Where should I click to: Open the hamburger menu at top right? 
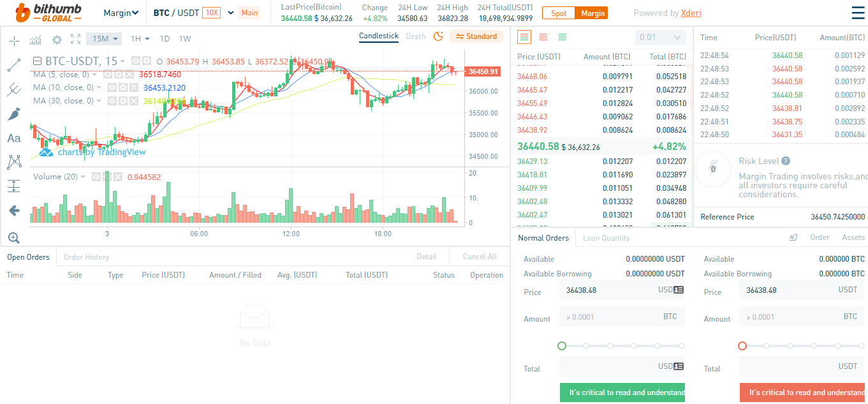point(858,13)
